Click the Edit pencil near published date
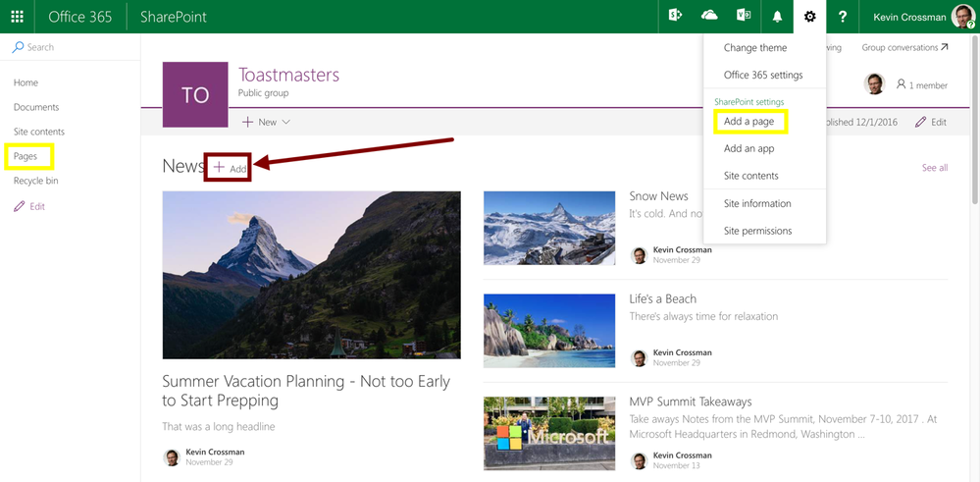Screen dimensions: 980x482 [931, 122]
